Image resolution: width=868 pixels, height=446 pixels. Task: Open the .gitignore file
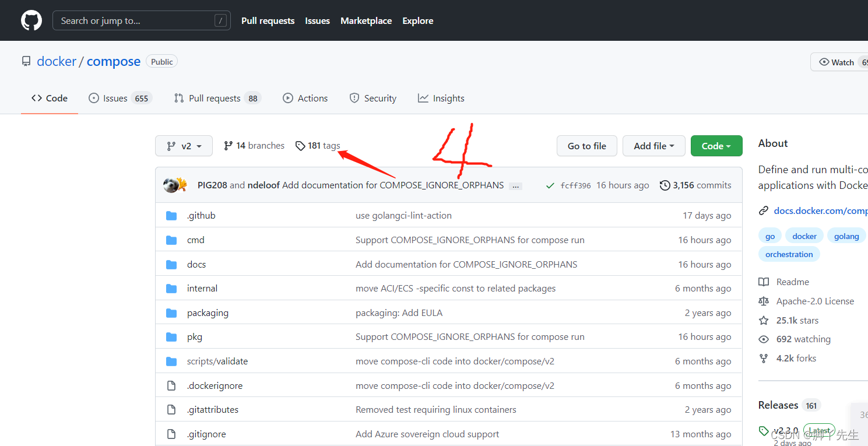pyautogui.click(x=206, y=434)
